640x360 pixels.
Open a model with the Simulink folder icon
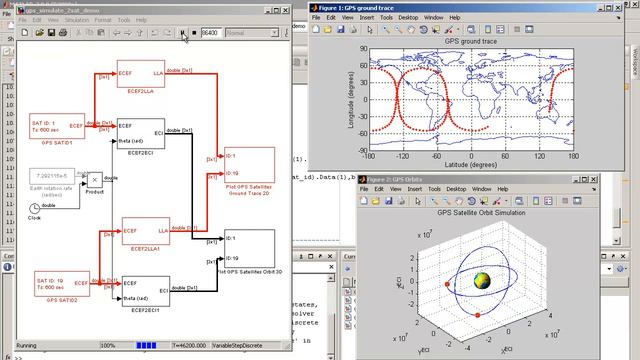(39, 33)
